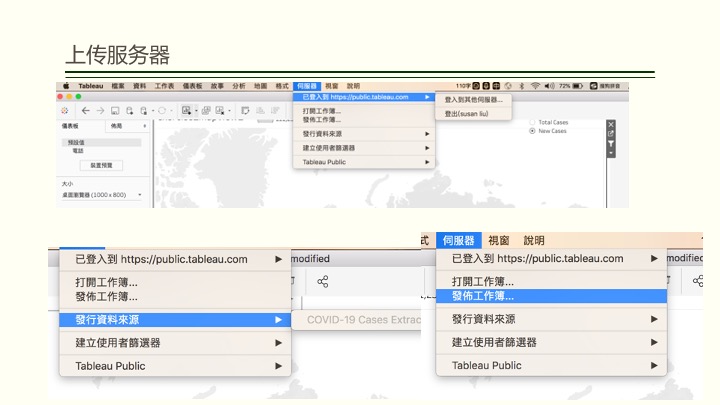Click the X icon on the dark dashboard strip
Viewport: 720px width, 405px height.
tap(611, 124)
